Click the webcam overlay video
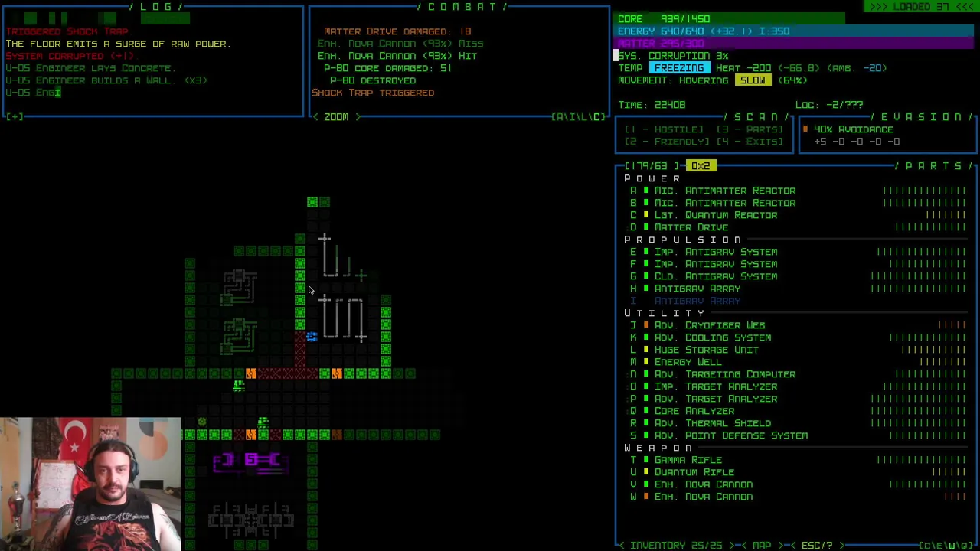 (90, 484)
